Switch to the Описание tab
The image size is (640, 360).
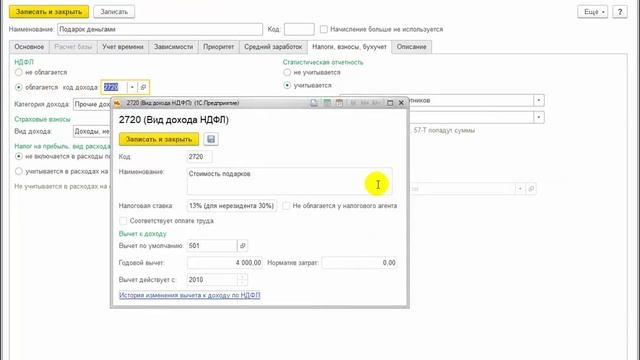tap(411, 47)
